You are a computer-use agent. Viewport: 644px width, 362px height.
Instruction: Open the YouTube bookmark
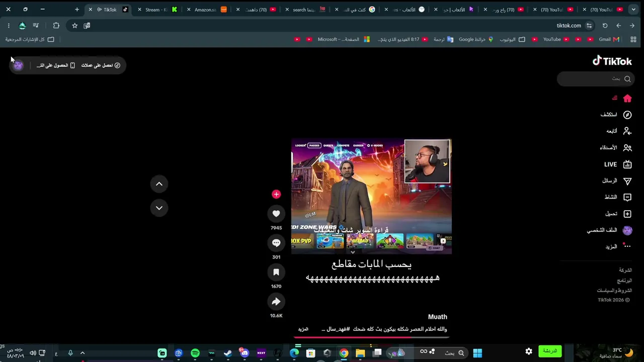556,39
